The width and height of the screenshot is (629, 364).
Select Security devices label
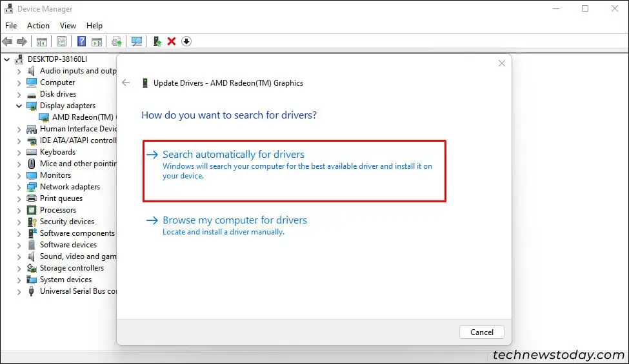pyautogui.click(x=67, y=222)
